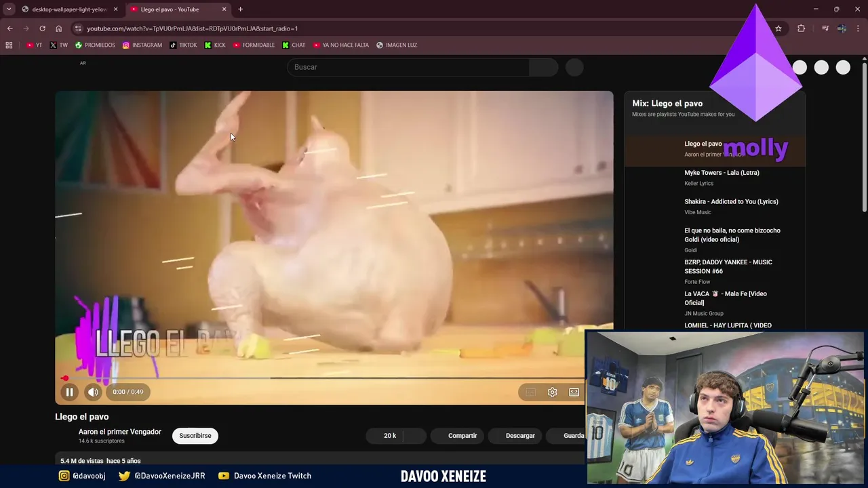This screenshot has width=868, height=488.
Task: Click the round voice search button
Action: [574, 67]
